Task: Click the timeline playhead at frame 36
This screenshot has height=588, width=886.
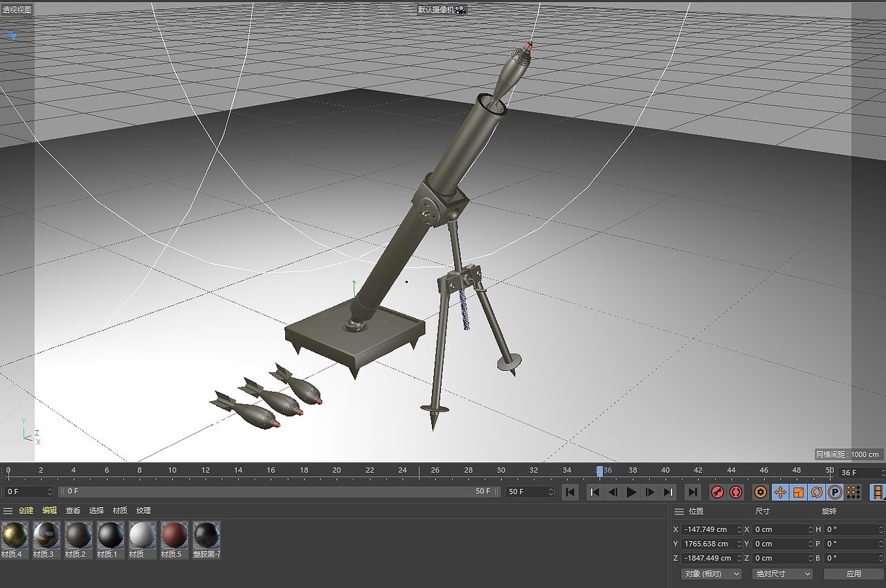Action: click(600, 470)
